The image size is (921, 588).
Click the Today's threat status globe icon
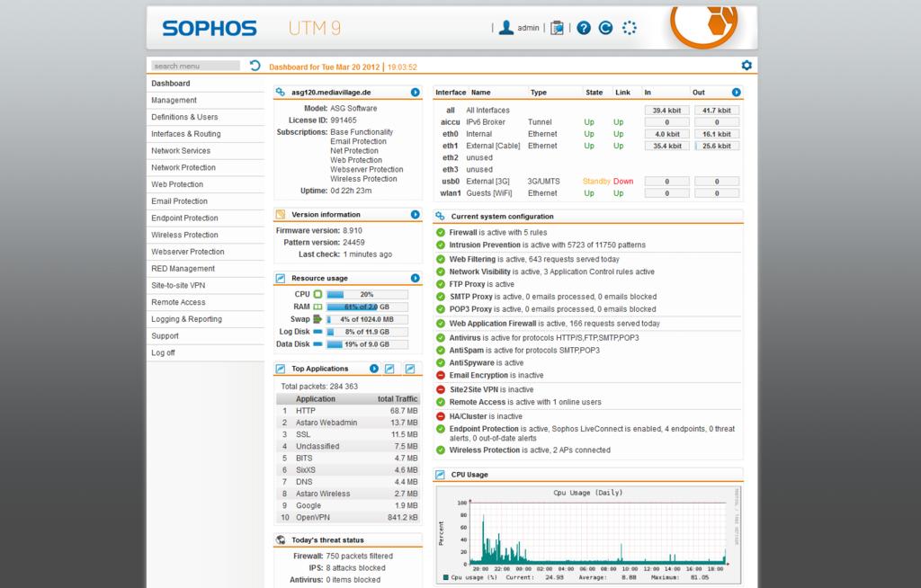pos(282,540)
